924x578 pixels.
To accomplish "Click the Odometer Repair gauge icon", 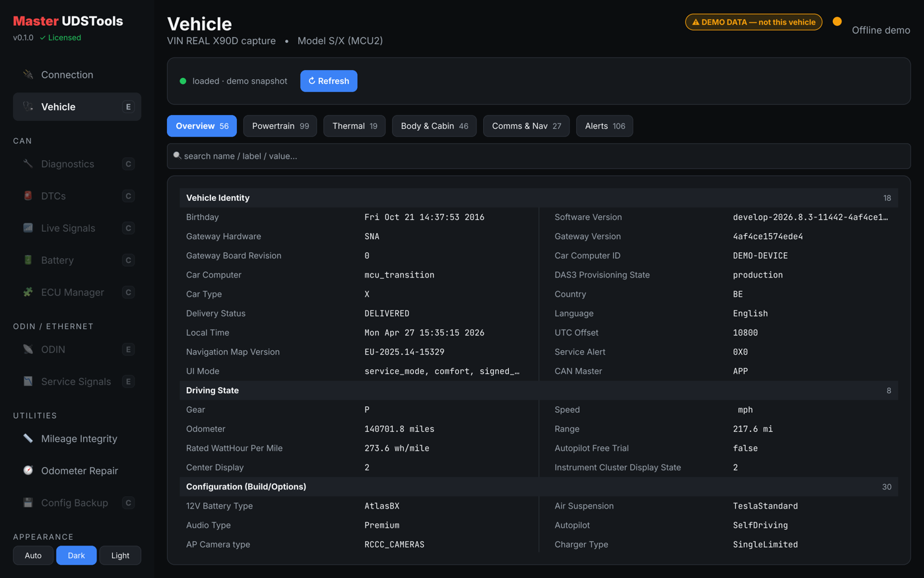I will 28,470.
